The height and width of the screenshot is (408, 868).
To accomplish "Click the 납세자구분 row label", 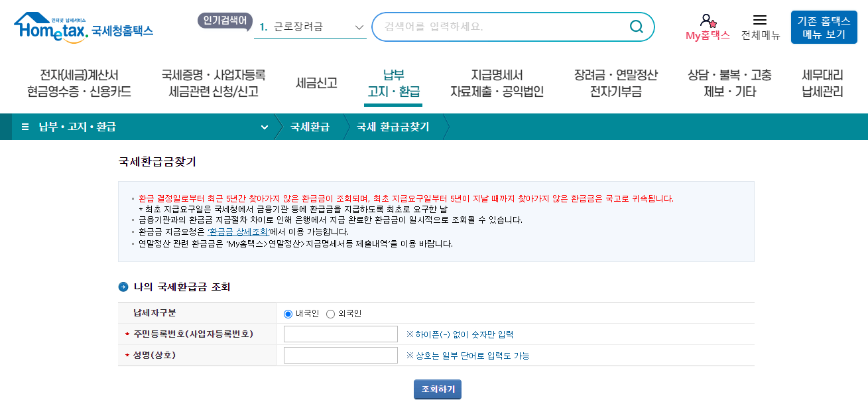I will [x=155, y=312].
